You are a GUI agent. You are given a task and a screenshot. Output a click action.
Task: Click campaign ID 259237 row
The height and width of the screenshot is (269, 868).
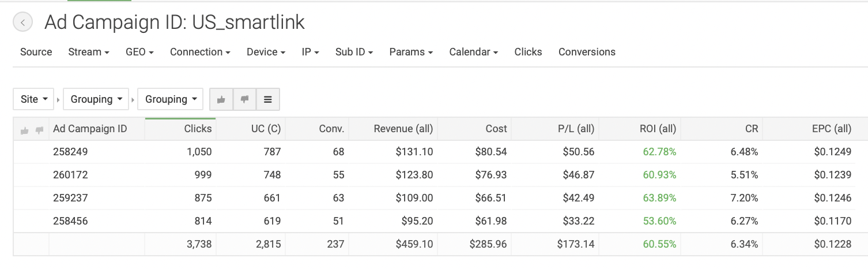[69, 198]
